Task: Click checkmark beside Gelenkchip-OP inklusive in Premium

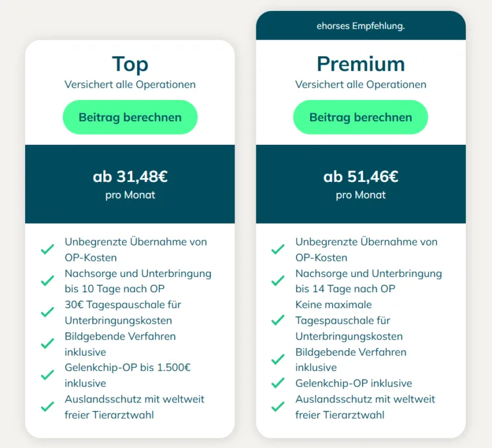Action: click(x=278, y=383)
